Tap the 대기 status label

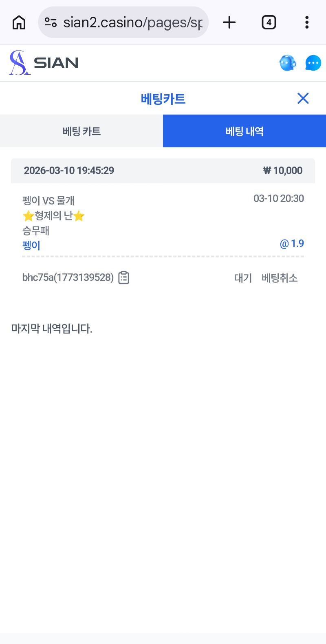(x=243, y=278)
